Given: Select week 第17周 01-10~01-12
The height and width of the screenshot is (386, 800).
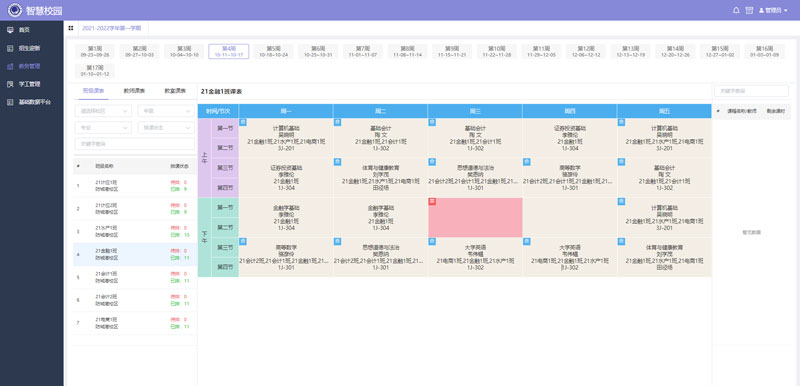Looking at the screenshot, I should [95, 70].
